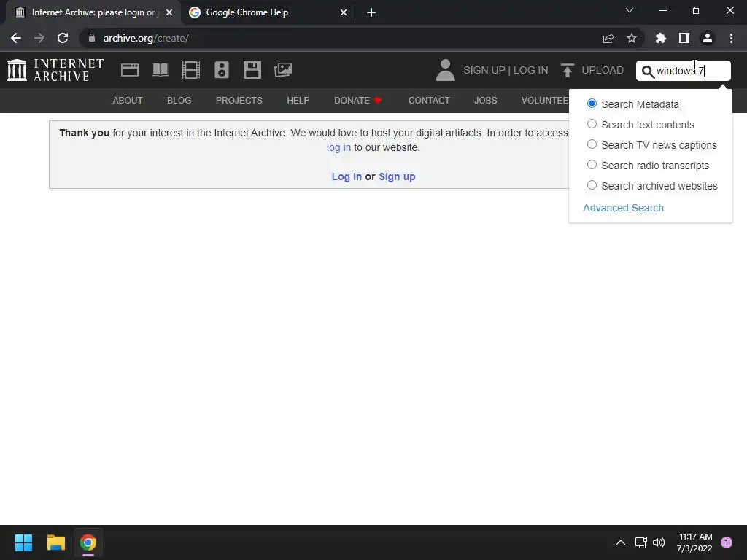Viewport: 747px width, 560px height.
Task: Reload the current page
Action: 63,38
